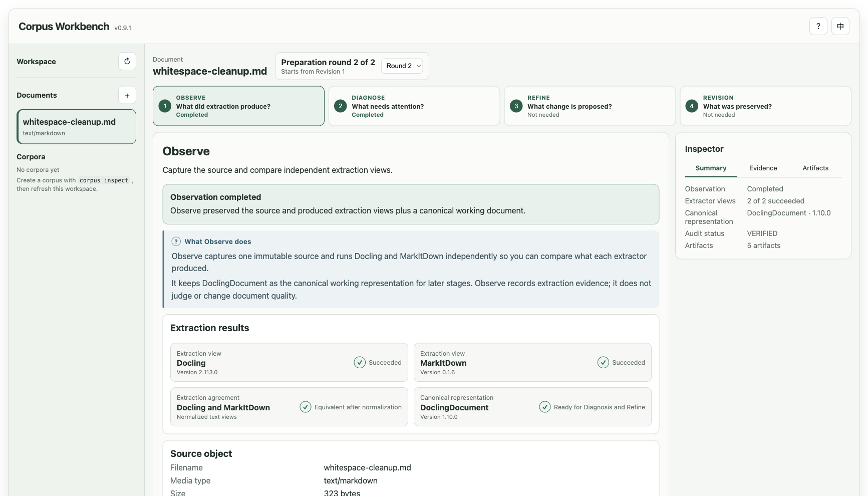This screenshot has width=868, height=496.
Task: Click the Corpus Workbench title
Action: coord(64,27)
